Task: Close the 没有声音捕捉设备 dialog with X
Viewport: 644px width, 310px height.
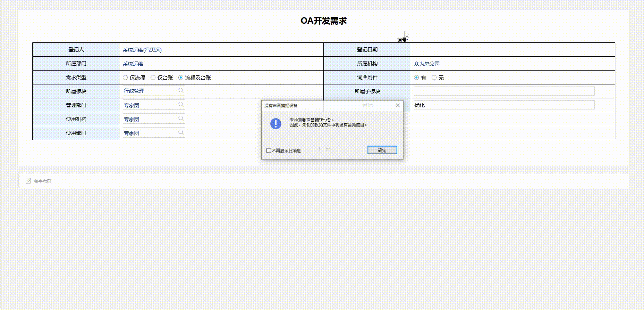Action: click(x=398, y=105)
